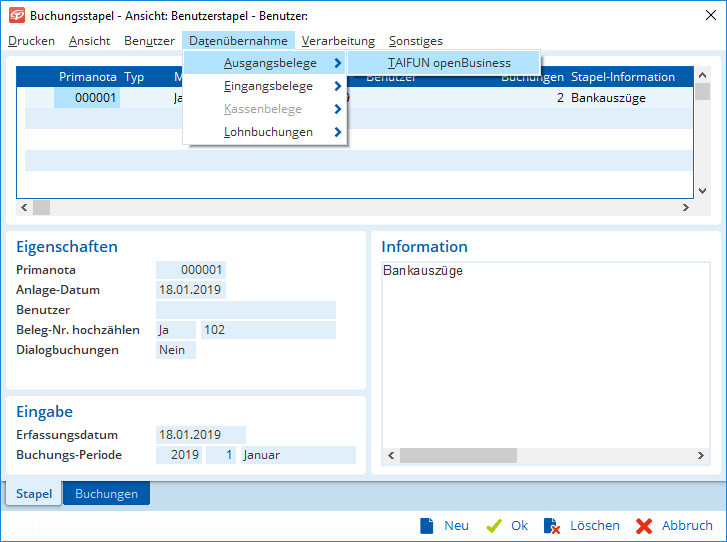
Task: Expand the Eingangsbelege submenu arrow
Action: 338,86
